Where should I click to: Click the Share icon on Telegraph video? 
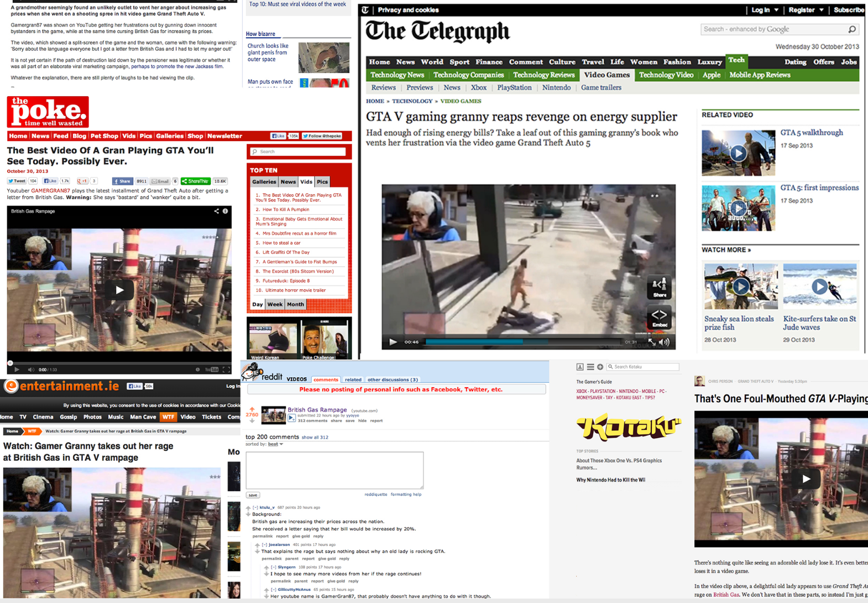[x=660, y=288]
